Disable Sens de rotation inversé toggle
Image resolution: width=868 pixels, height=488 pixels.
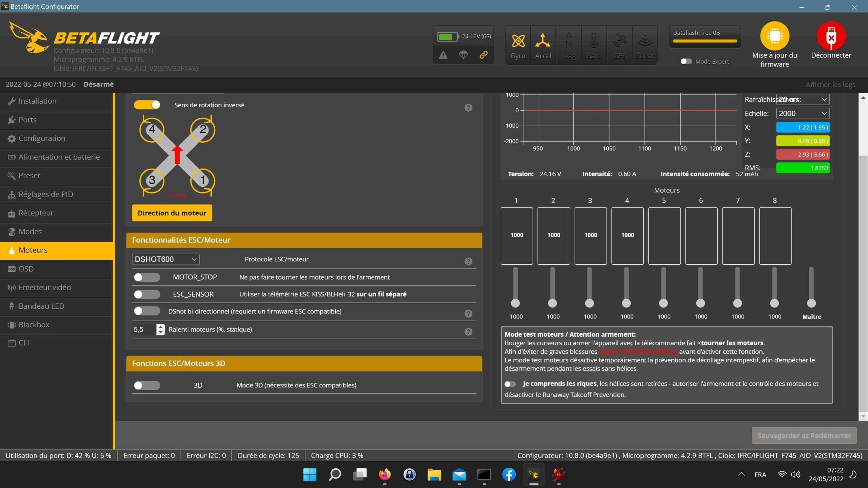point(147,105)
